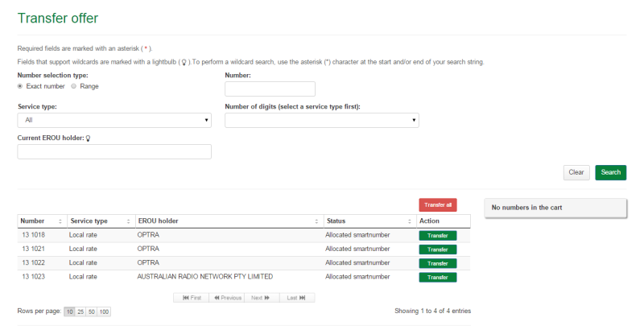The width and height of the screenshot is (644, 334).
Task: Expand the Number of digits dropdown
Action: click(x=321, y=120)
